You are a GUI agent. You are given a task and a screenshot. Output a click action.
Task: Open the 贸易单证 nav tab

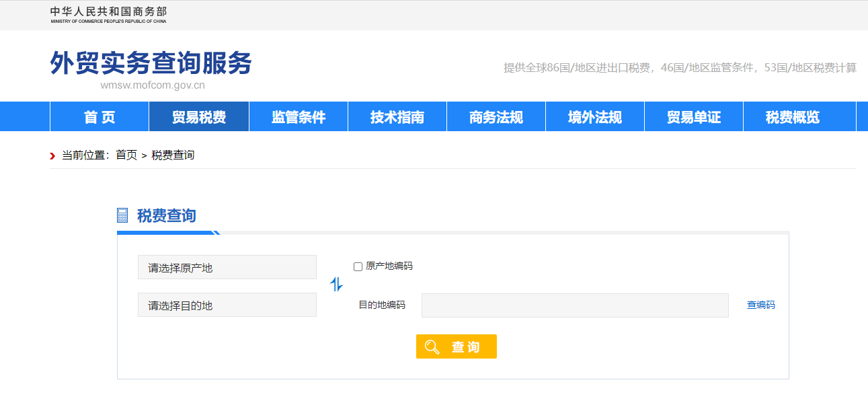(694, 116)
